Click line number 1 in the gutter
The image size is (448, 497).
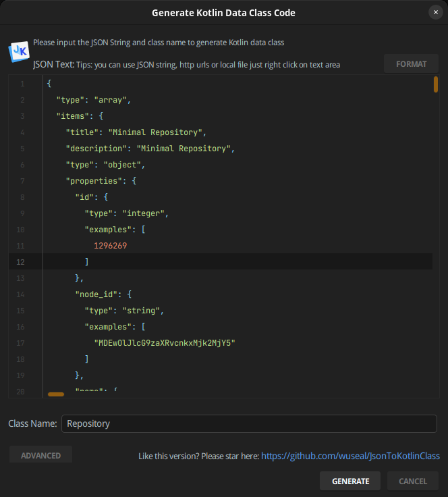pos(22,84)
